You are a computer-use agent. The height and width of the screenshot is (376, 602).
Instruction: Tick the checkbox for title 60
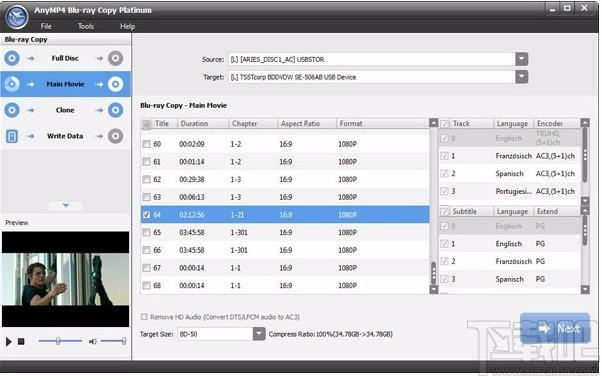point(146,144)
